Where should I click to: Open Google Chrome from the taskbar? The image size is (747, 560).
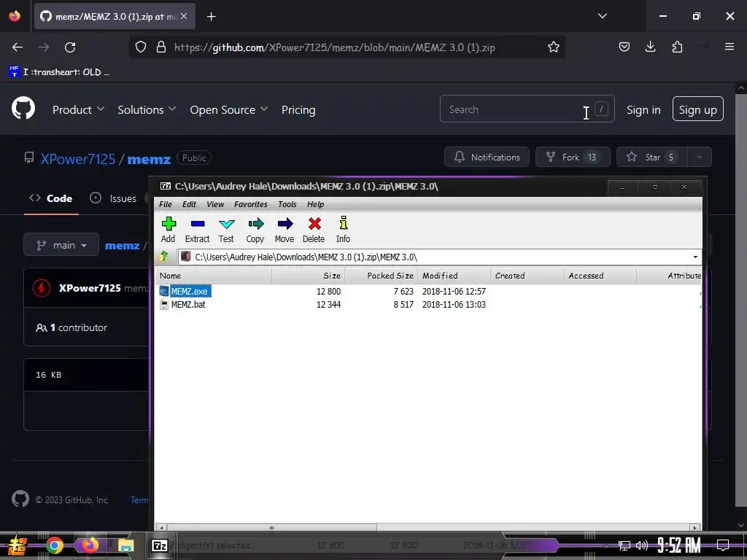54,545
